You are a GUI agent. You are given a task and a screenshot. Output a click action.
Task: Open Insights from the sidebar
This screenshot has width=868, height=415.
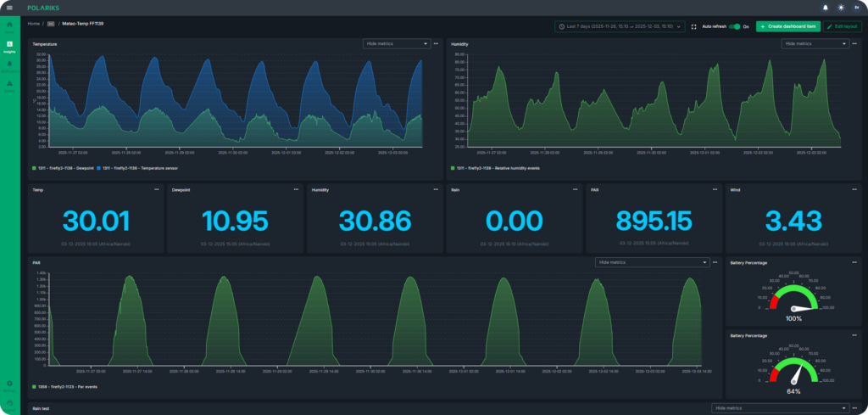9,46
